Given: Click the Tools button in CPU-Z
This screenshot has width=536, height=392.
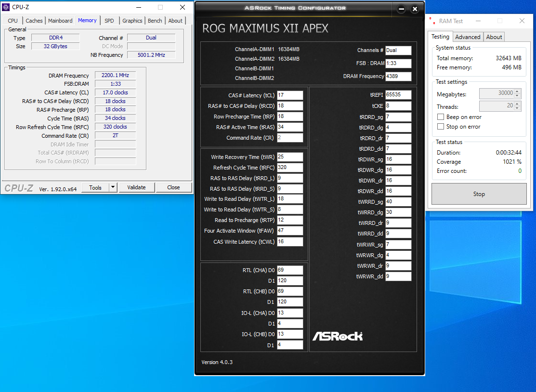Looking at the screenshot, I should [x=95, y=187].
